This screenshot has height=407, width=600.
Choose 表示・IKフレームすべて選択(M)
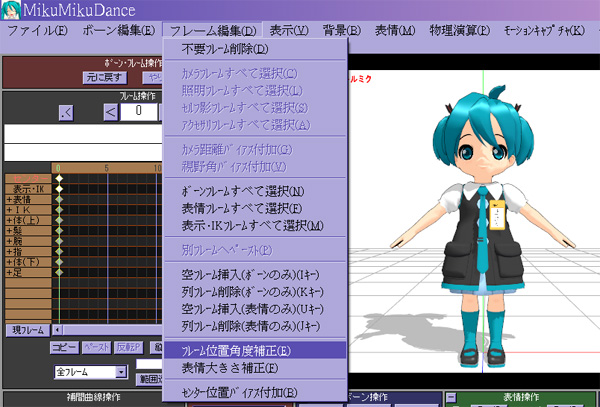[255, 226]
